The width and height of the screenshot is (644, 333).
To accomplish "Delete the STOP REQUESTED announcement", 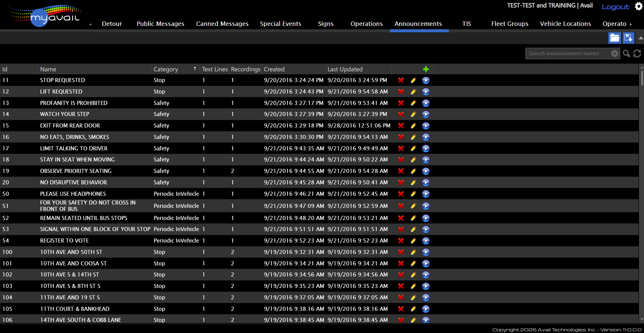I will tap(401, 80).
